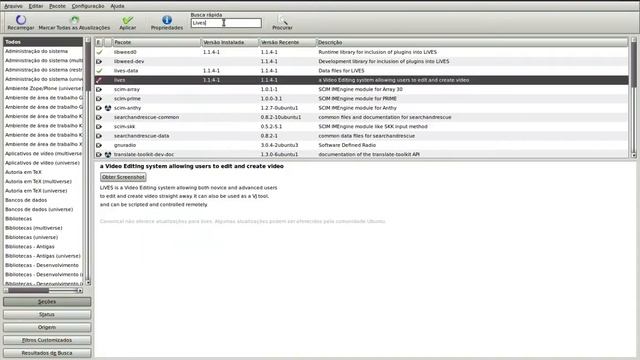
Task: Toggle status checkbox for lives-data package
Action: [99, 71]
